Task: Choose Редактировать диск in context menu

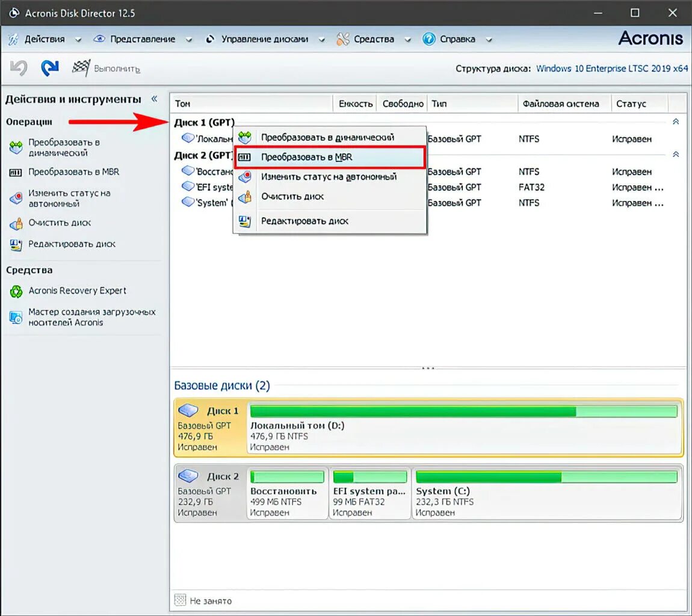Action: [330, 221]
